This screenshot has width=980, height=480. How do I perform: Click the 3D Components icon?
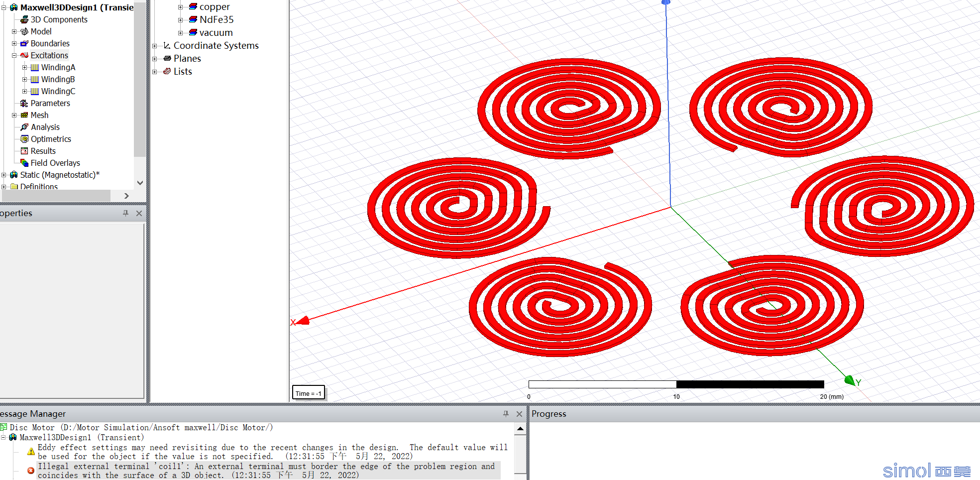24,19
